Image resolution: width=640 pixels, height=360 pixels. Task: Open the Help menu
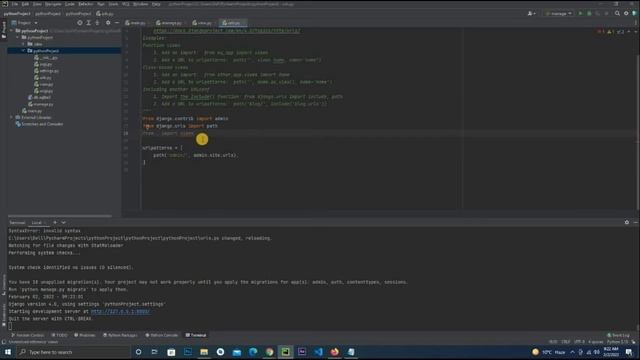click(156, 4)
